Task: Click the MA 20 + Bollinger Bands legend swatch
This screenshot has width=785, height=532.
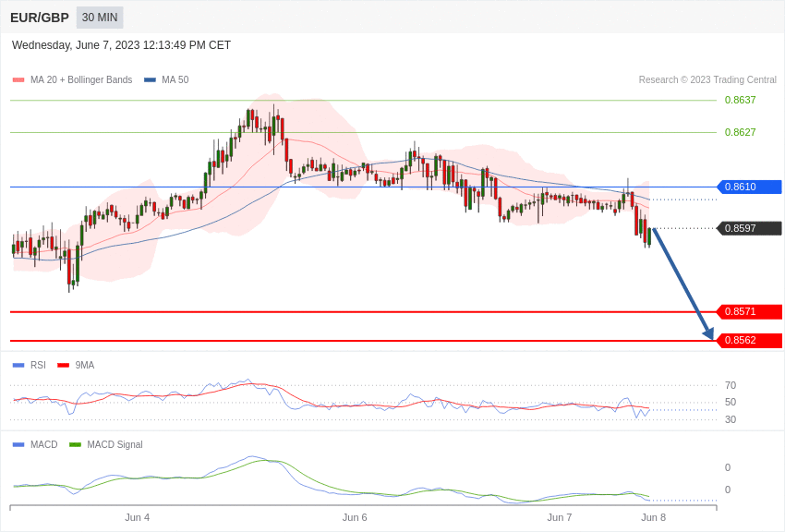Action: (x=18, y=80)
